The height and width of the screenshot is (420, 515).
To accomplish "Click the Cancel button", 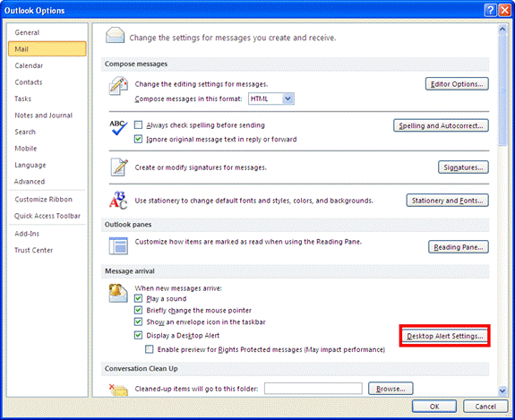I will tap(485, 407).
